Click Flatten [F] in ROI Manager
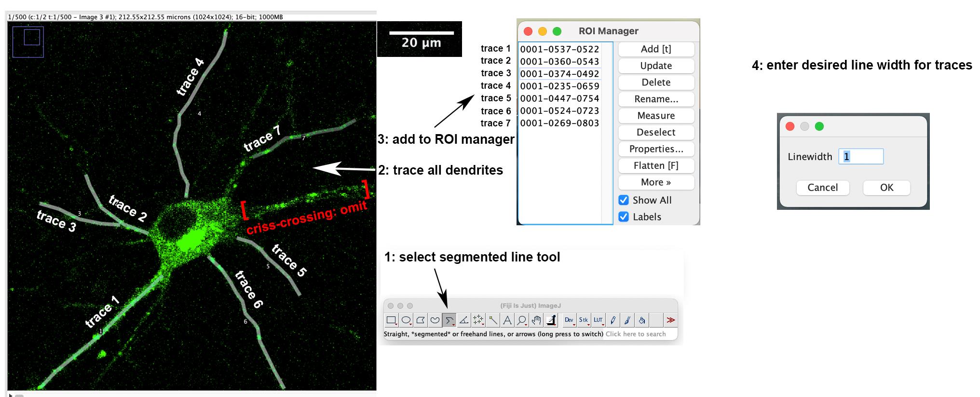980x397 pixels. click(x=656, y=165)
